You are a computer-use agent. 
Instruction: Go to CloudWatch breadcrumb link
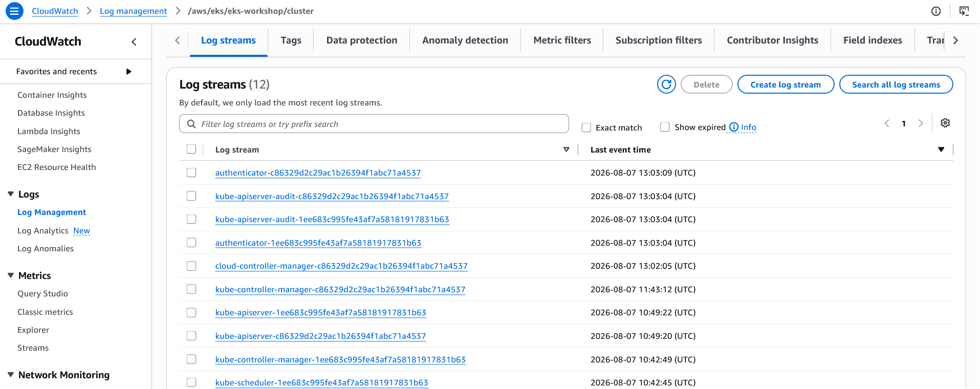[x=55, y=11]
